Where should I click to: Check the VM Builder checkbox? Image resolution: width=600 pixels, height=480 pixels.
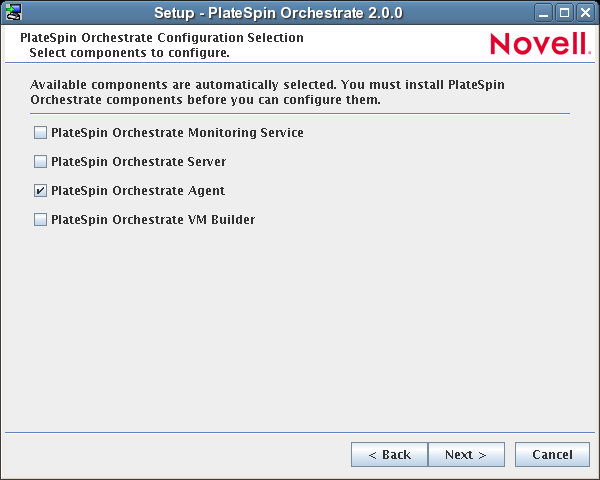tap(40, 219)
